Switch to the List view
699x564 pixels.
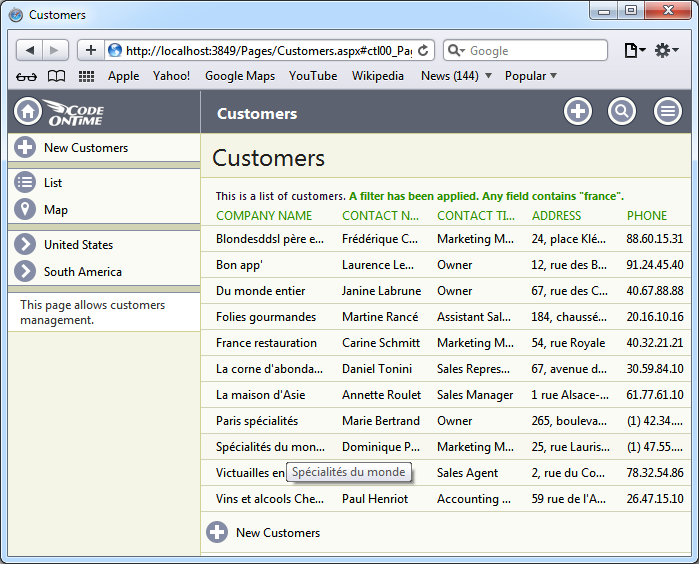point(53,183)
